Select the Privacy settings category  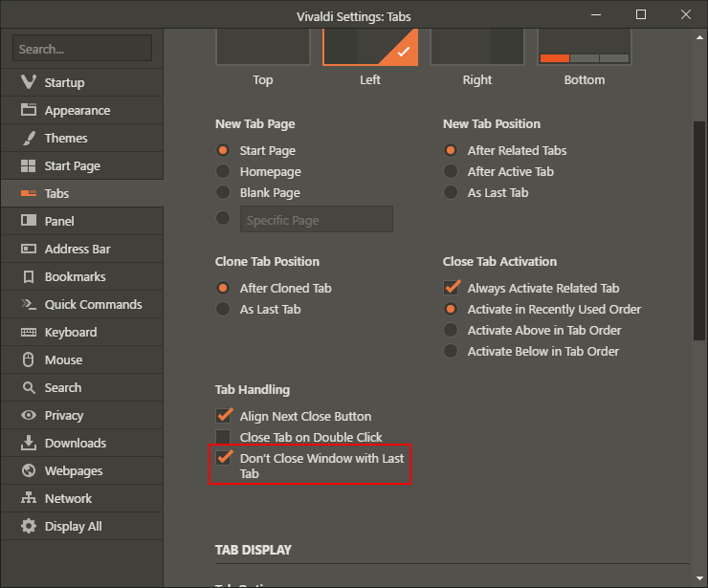81,416
